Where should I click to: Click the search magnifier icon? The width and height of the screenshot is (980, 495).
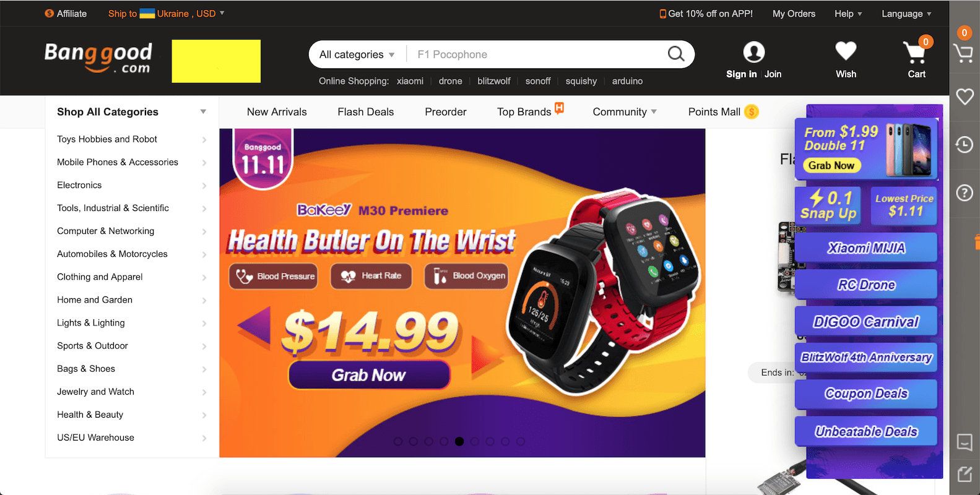pyautogui.click(x=676, y=54)
